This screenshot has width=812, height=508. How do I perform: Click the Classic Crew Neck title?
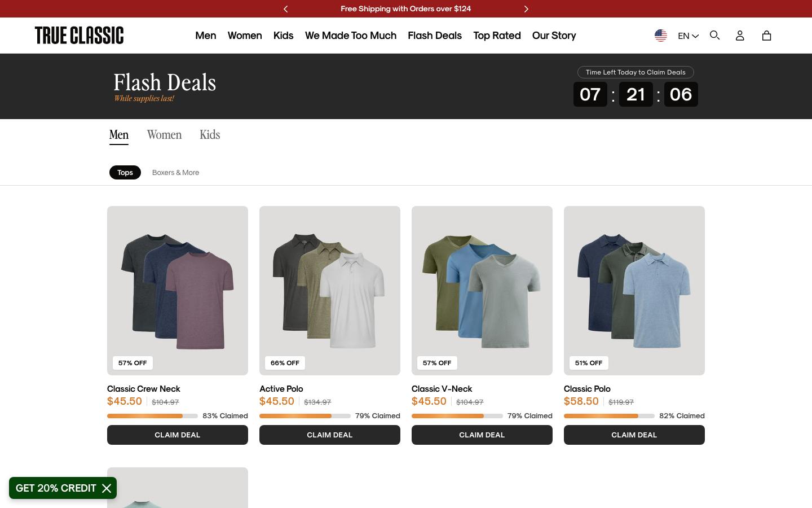[x=144, y=389]
